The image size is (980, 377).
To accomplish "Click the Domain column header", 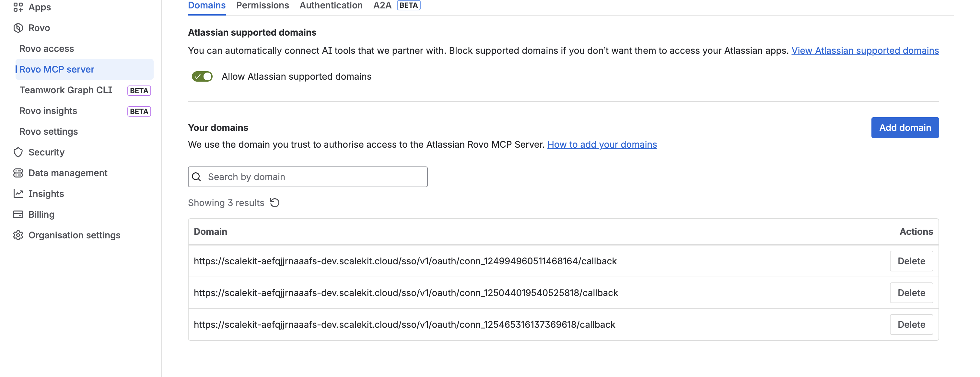I will 210,232.
